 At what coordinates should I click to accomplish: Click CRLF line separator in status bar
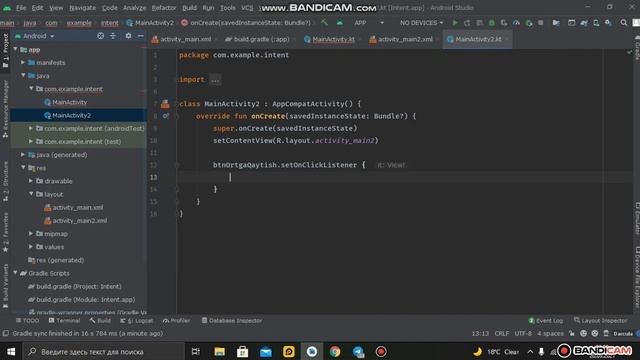pos(502,333)
